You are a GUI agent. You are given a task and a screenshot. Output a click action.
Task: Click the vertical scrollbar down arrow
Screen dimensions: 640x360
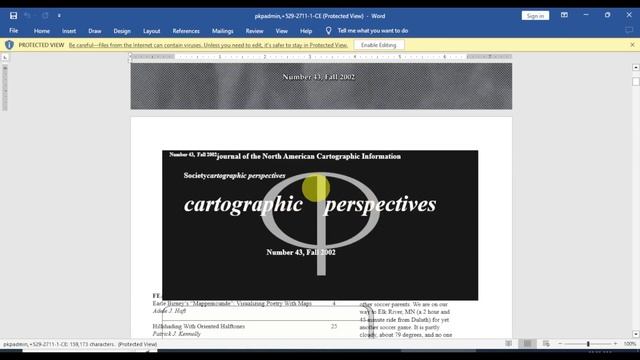[x=636, y=334]
